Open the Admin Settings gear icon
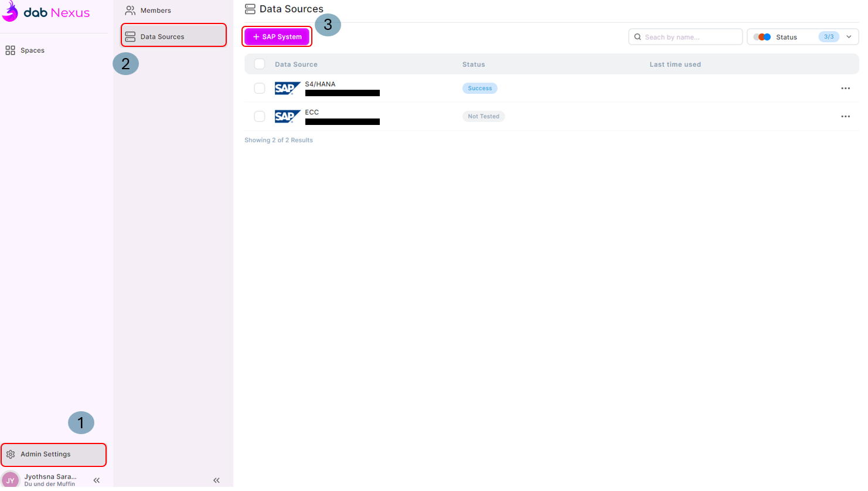The width and height of the screenshot is (868, 491). 10,454
